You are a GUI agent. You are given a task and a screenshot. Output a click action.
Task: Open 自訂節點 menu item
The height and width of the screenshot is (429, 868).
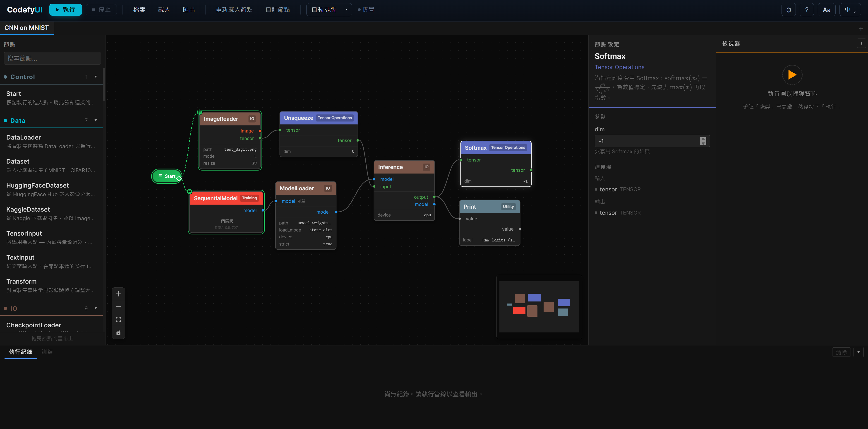coord(278,10)
